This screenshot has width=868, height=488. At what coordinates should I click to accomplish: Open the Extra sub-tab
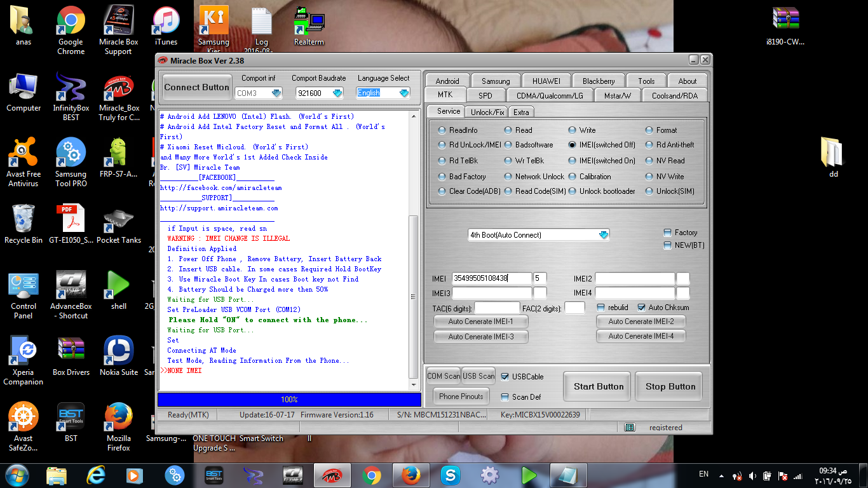pos(521,112)
